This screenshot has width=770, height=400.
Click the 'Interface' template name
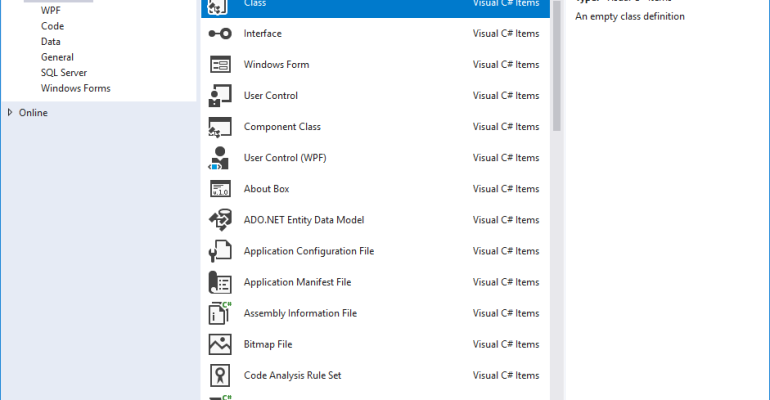point(263,33)
